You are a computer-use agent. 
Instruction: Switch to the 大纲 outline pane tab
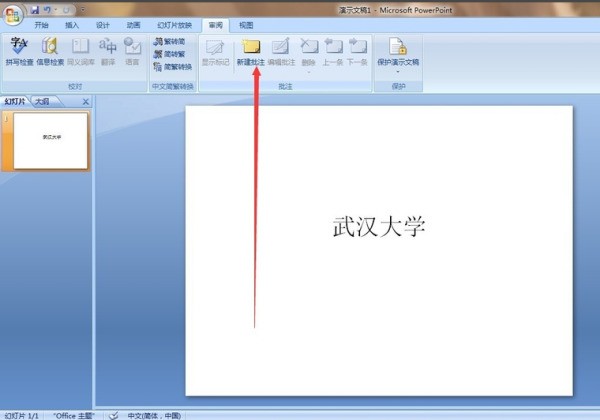click(x=41, y=102)
